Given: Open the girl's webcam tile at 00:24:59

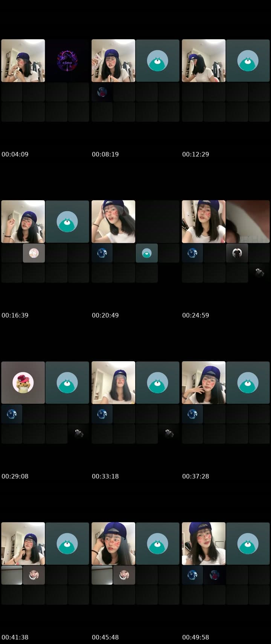Looking at the screenshot, I should [x=204, y=222].
